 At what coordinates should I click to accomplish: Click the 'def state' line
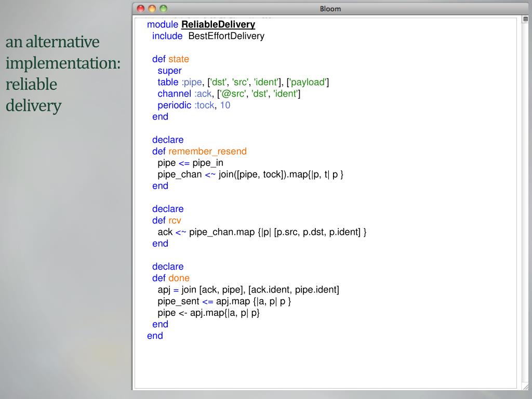coord(170,59)
